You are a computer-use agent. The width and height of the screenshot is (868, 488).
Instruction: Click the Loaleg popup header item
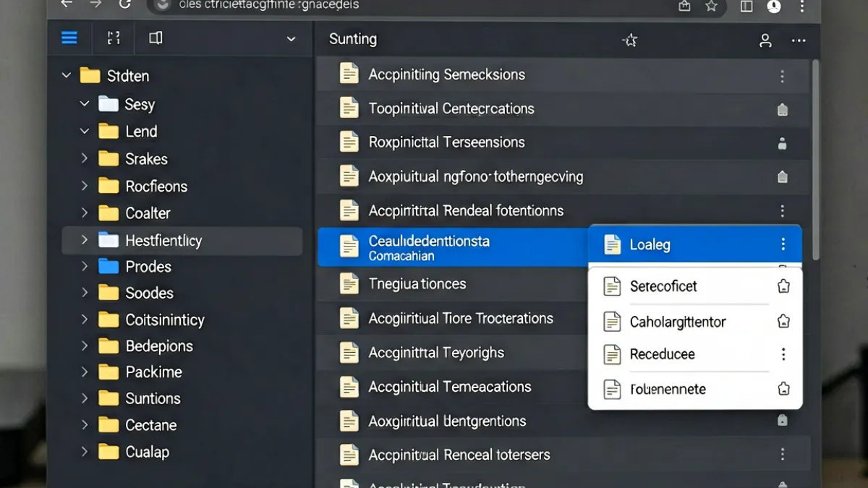coord(695,244)
